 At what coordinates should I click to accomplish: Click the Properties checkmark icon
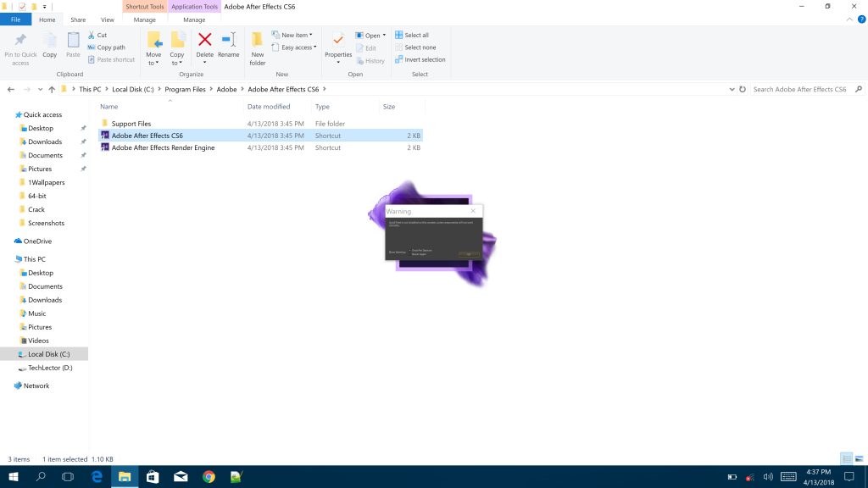click(x=337, y=40)
